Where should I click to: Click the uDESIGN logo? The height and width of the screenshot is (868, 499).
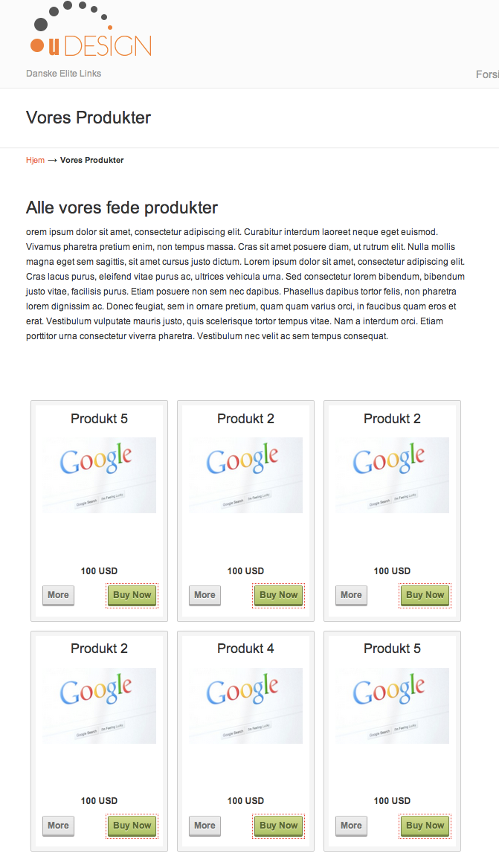pos(91,29)
